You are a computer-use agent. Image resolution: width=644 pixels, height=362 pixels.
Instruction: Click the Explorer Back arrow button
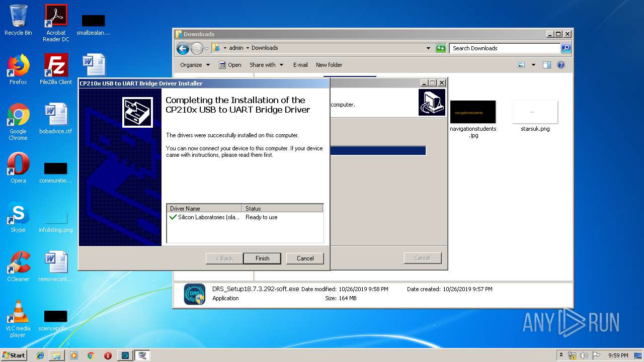(183, 48)
